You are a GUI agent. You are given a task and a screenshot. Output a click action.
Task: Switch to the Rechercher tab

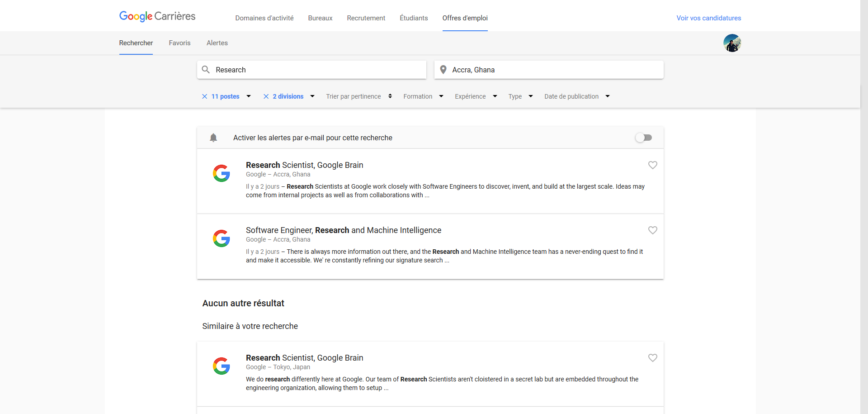point(136,43)
